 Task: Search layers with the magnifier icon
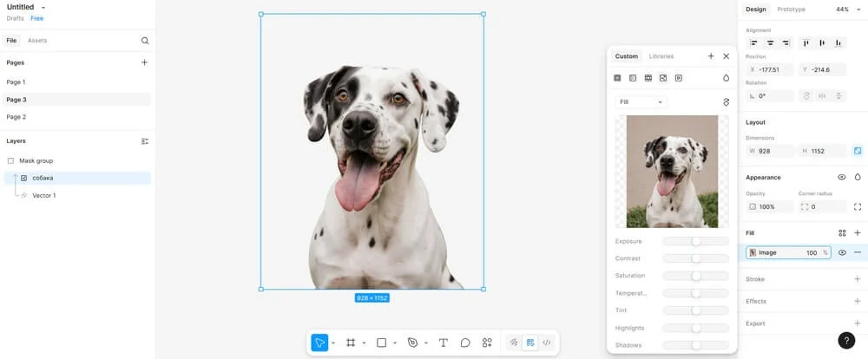[x=145, y=41]
